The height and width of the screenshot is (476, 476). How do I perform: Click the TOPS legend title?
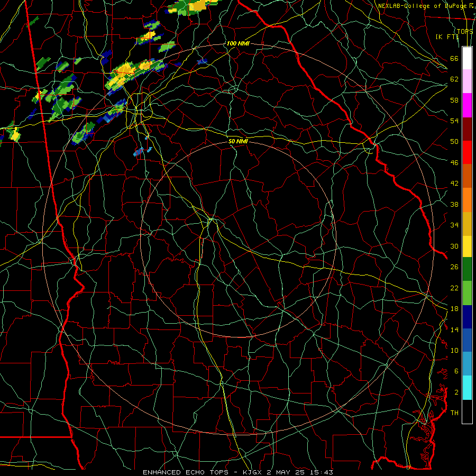click(x=465, y=32)
